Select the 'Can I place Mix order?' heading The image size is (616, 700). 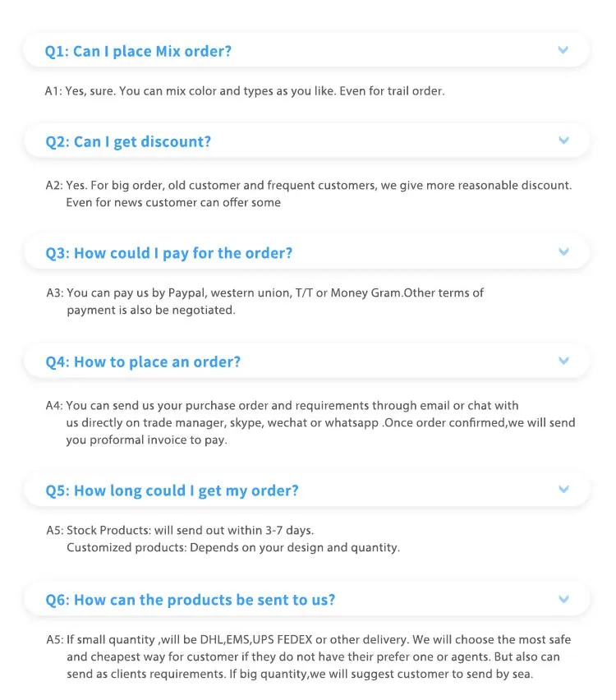138,51
